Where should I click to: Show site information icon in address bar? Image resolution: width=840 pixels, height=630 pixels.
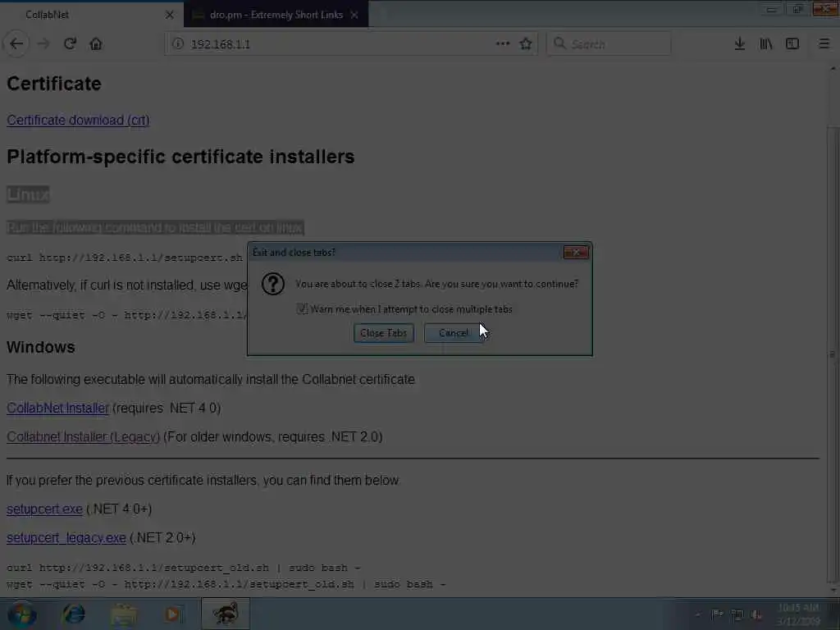click(178, 44)
